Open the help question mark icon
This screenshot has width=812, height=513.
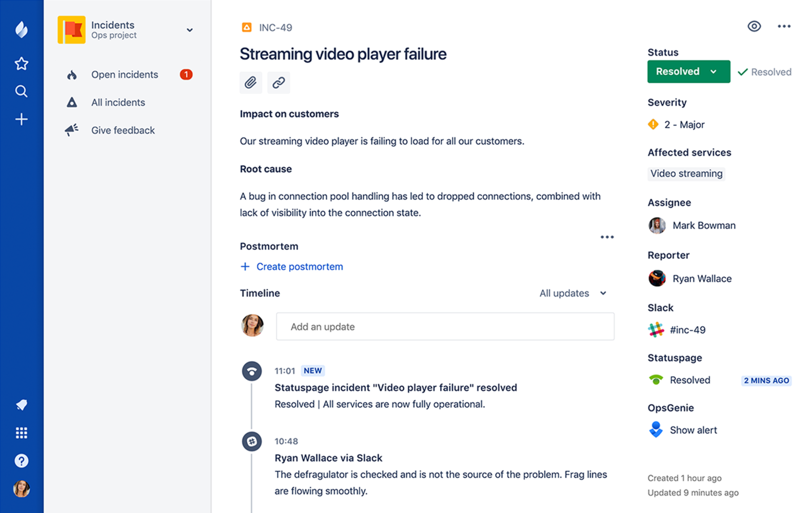(21, 461)
